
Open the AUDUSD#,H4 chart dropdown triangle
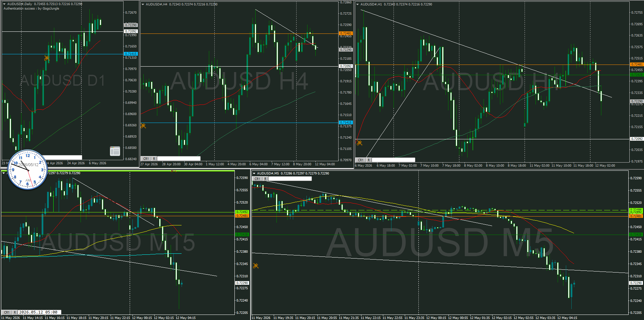(143, 4)
